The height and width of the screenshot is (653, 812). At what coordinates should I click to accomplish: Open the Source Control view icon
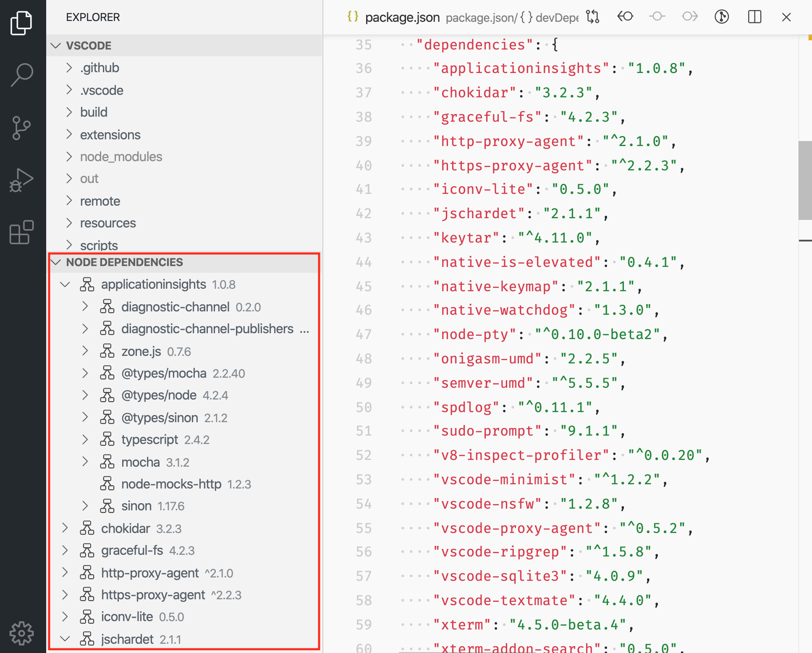click(x=21, y=128)
